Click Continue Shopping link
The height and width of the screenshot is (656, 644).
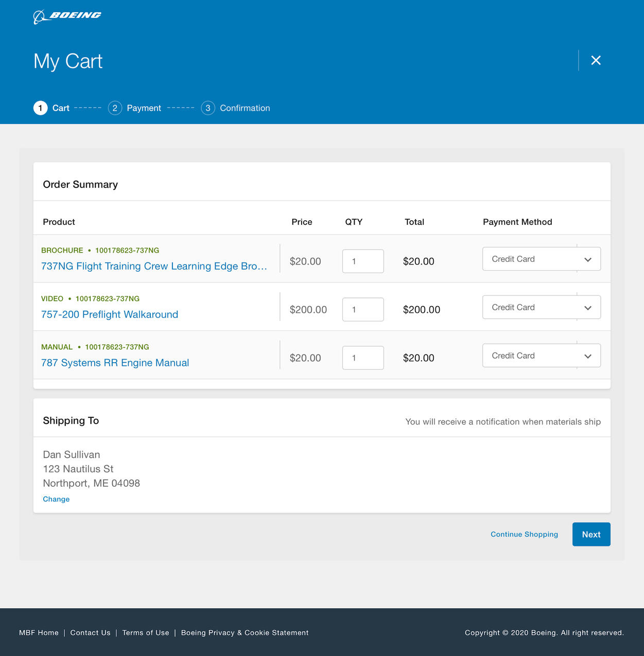tap(524, 534)
